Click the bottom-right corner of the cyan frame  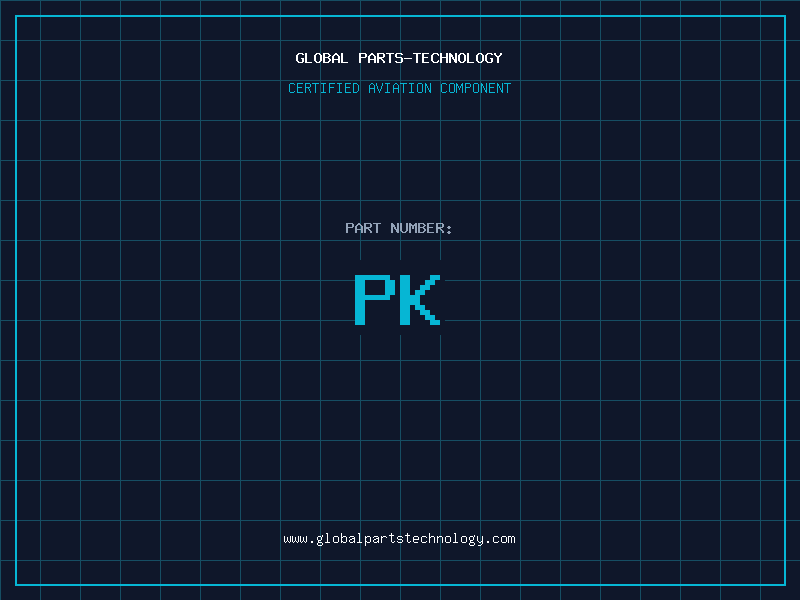tap(784, 584)
